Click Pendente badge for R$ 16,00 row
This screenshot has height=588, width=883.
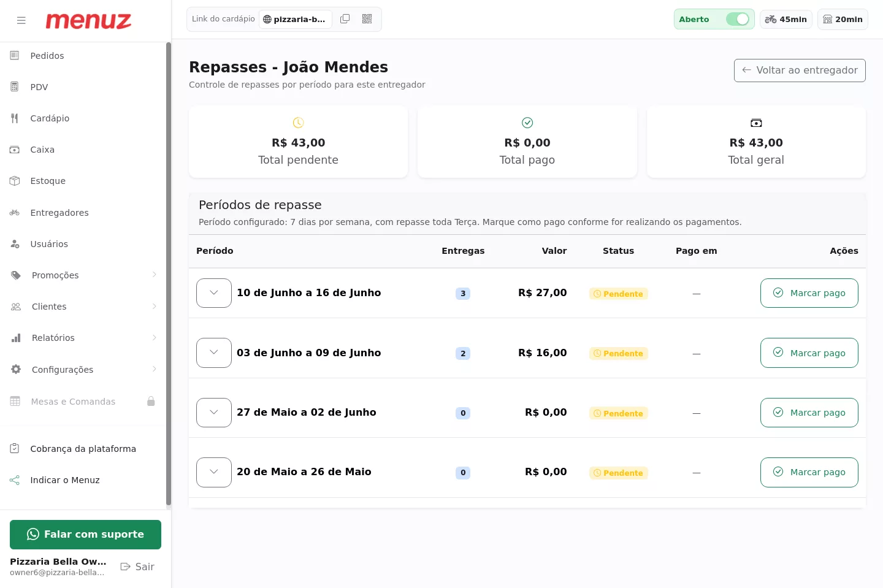pos(618,353)
